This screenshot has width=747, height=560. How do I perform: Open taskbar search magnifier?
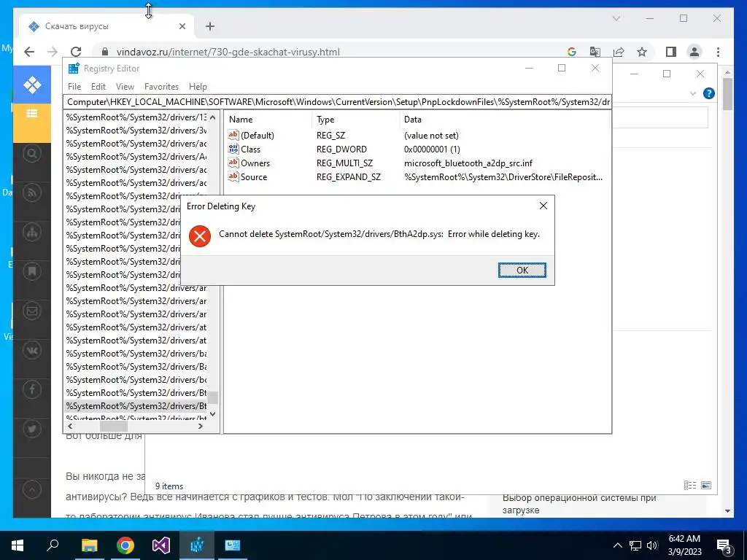click(53, 545)
